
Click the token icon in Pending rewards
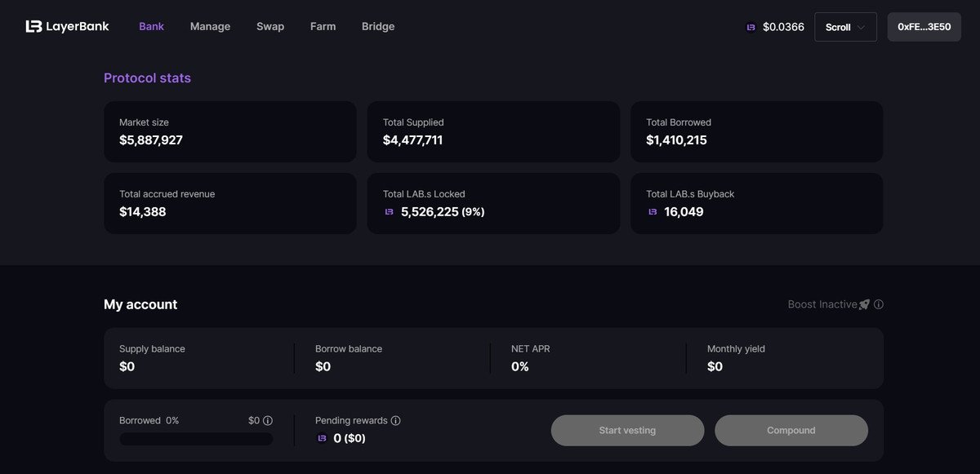(x=322, y=439)
